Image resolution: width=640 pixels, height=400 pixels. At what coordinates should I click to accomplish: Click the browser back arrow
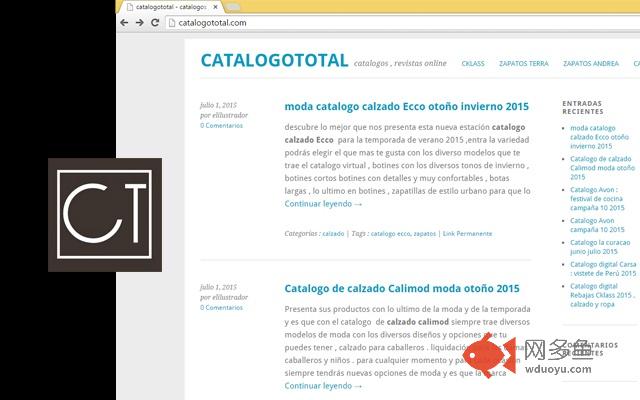[x=125, y=22]
